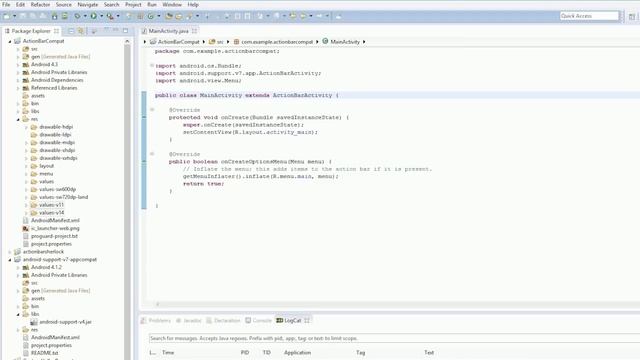Click the Open Task folder icon

[178, 16]
